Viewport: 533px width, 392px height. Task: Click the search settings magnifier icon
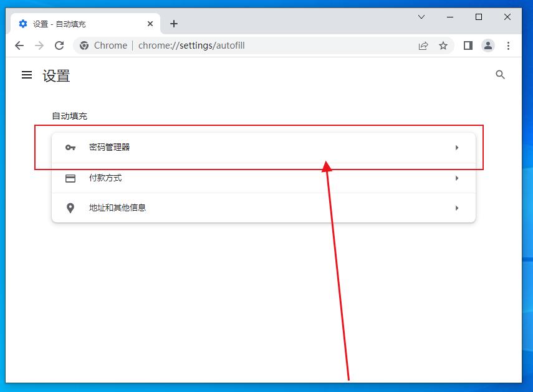(x=500, y=75)
